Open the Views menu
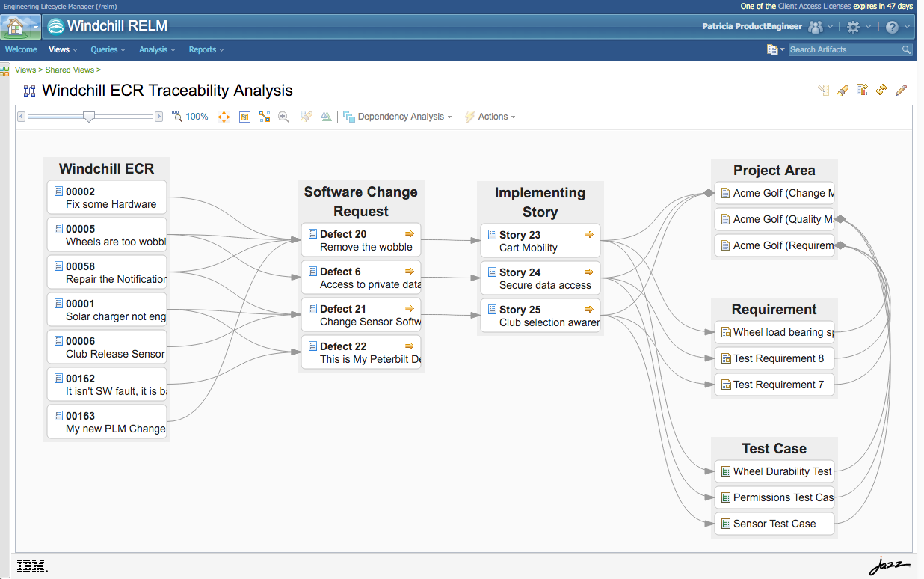This screenshot has height=579, width=924. (63, 49)
